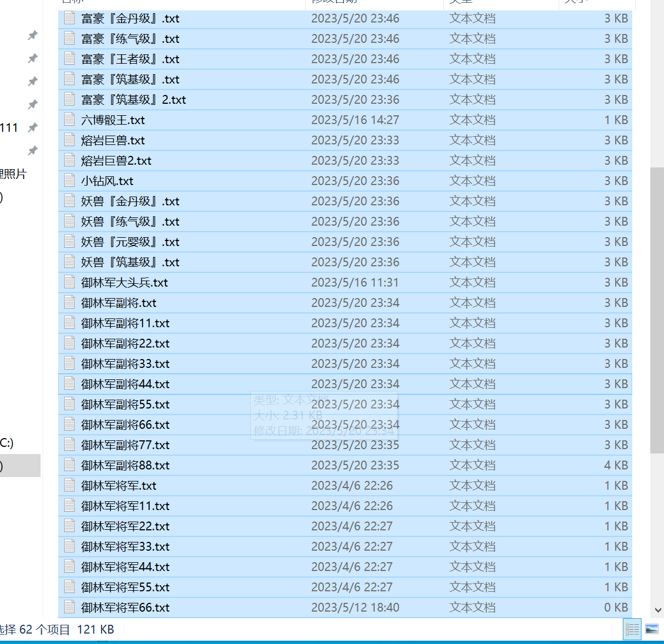Image resolution: width=664 pixels, height=644 pixels.
Task: Select the file name 六博骰王.txt
Action: pos(113,120)
